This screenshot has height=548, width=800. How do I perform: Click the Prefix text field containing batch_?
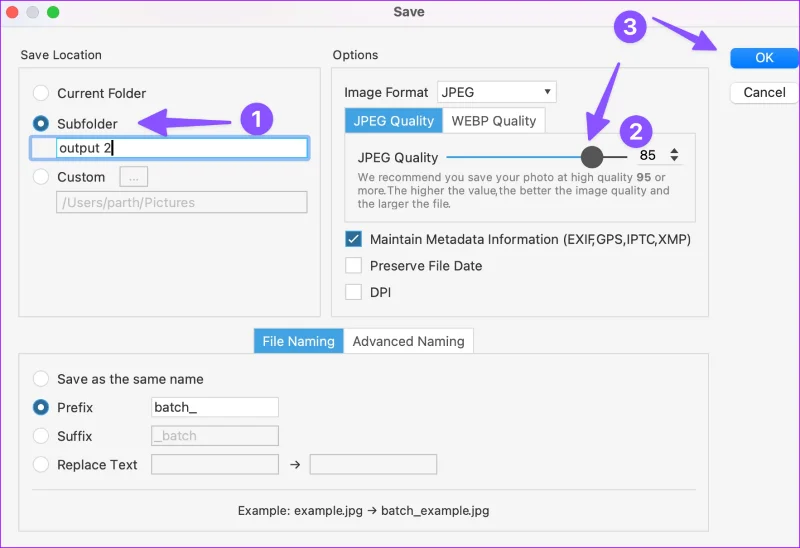(x=215, y=407)
